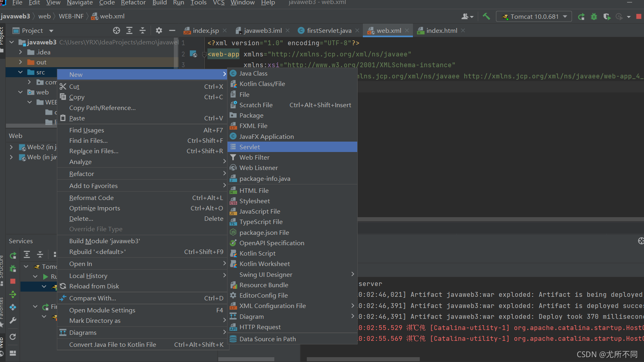This screenshot has width=644, height=362.
Task: Click Convert Java File to Kotlin File
Action: click(x=143, y=344)
